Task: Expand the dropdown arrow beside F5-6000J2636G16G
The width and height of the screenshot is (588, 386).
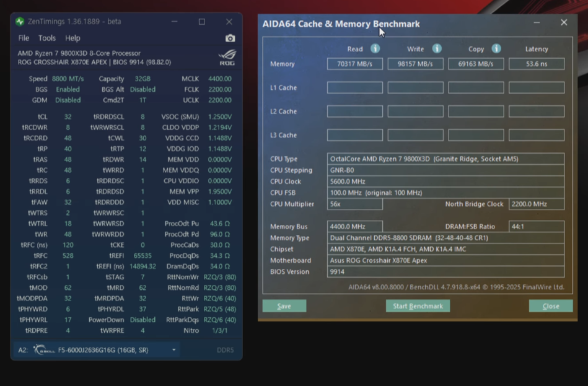Action: 173,350
